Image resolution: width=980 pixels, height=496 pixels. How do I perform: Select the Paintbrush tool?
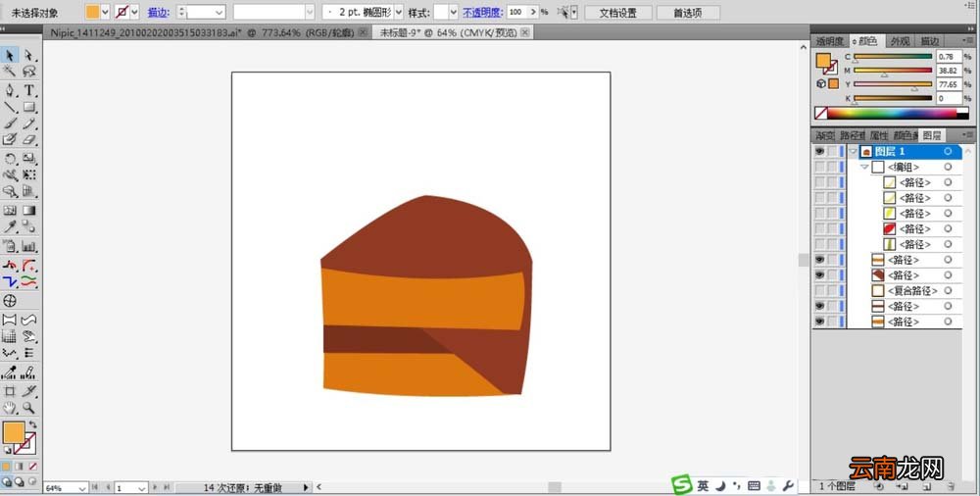click(10, 124)
